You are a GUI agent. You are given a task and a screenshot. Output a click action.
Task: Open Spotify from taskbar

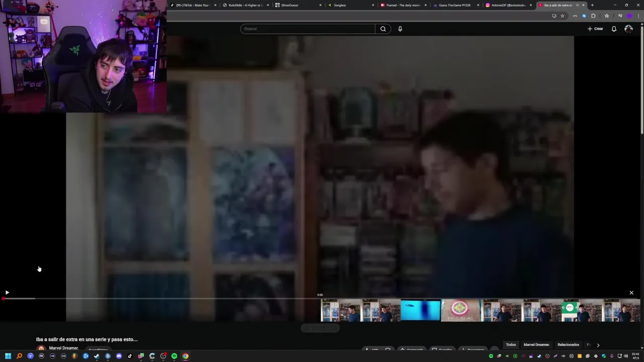click(174, 356)
